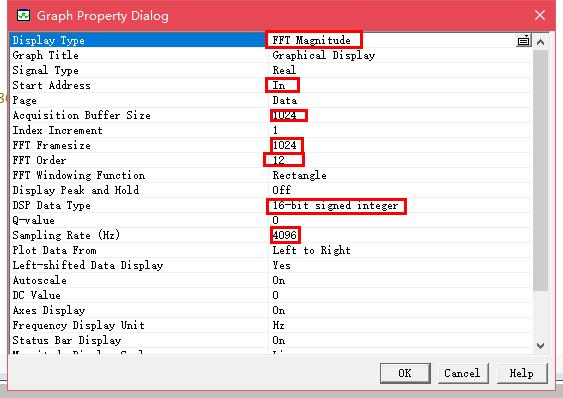
Task: Toggle the Axes Display On value
Action: [400, 310]
